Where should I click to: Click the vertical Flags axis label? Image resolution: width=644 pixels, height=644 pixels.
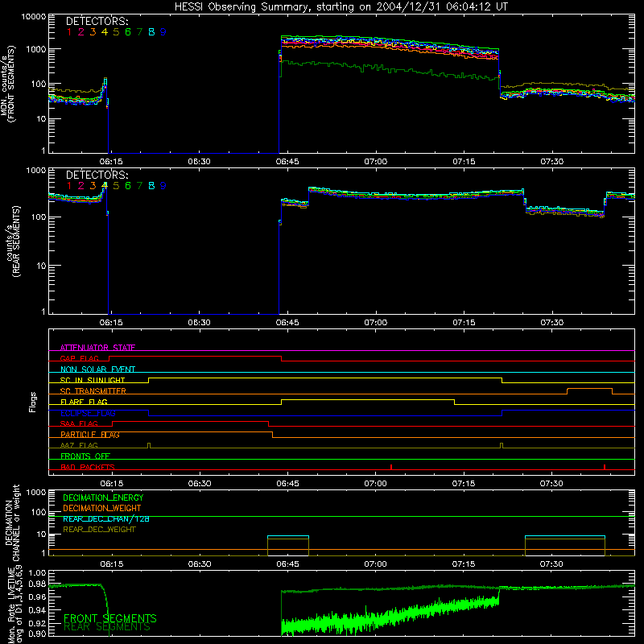33,402
